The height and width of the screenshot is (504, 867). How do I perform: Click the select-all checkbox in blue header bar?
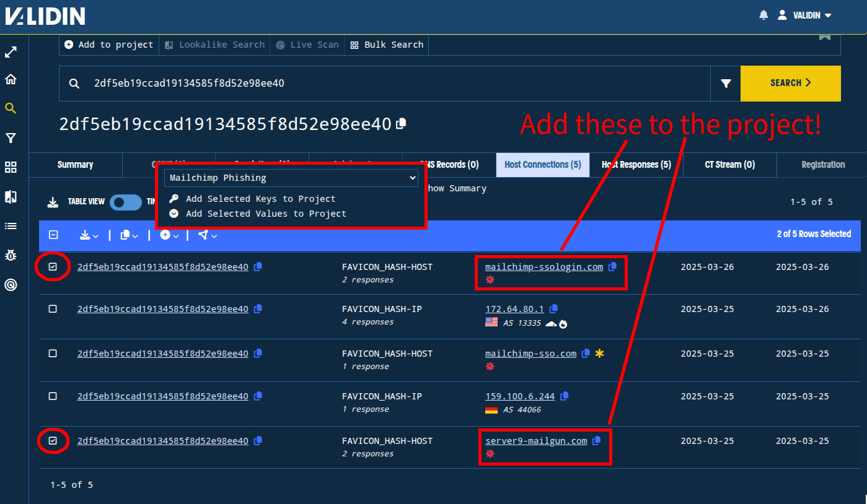coord(53,235)
